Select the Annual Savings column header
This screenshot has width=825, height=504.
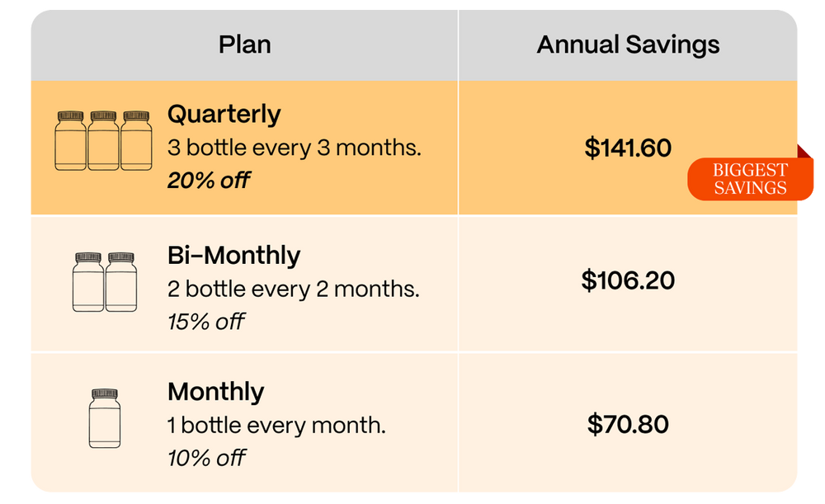tap(628, 45)
